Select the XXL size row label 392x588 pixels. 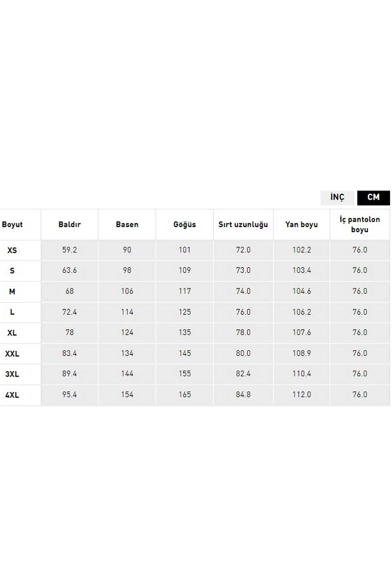click(x=12, y=354)
